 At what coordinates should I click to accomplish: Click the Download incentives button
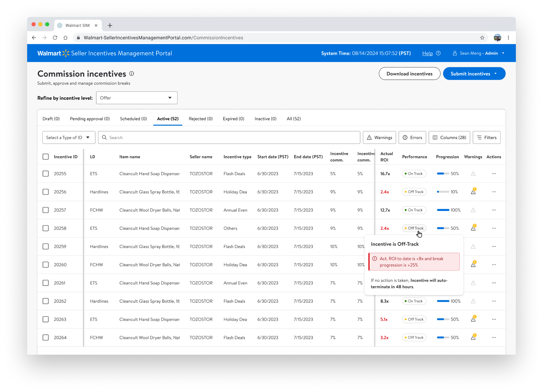[410, 74]
